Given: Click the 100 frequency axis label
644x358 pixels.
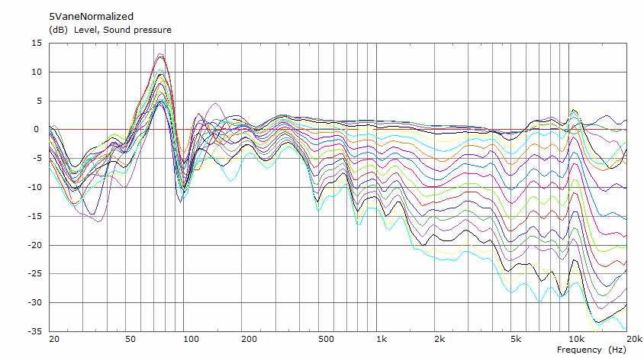Looking at the screenshot, I should [x=191, y=339].
